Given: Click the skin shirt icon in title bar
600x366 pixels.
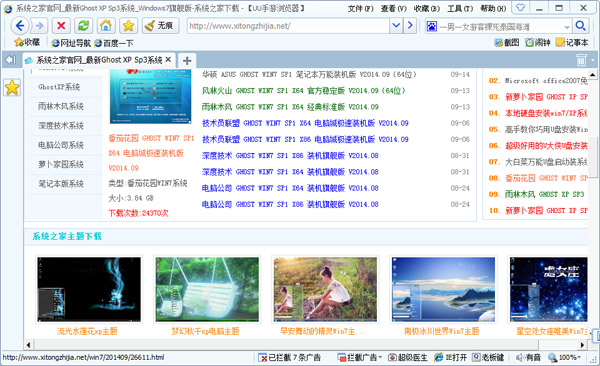Looking at the screenshot, I should (x=520, y=8).
